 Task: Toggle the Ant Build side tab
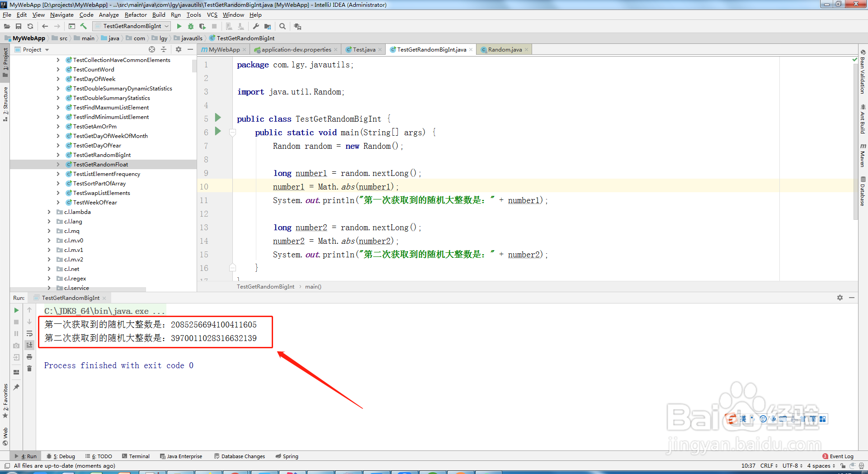point(863,118)
